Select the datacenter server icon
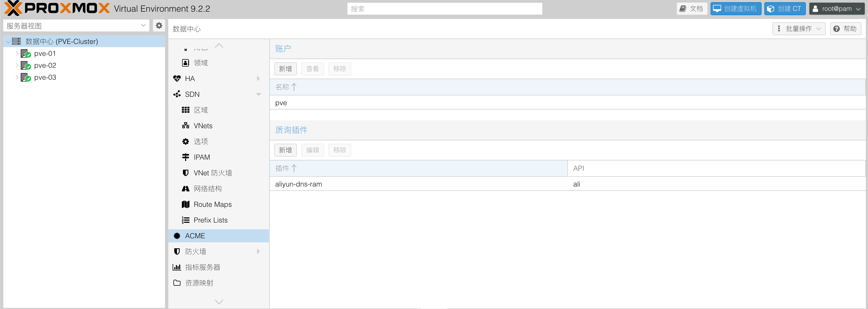 [16, 41]
